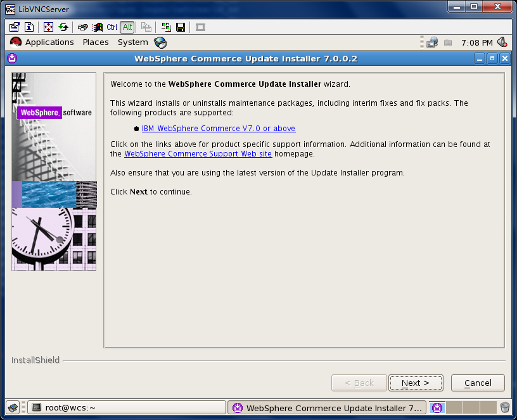Viewport: 517px width, 420px height.
Task: Toggle the Ctrl key toolbar button
Action: pyautogui.click(x=112, y=27)
